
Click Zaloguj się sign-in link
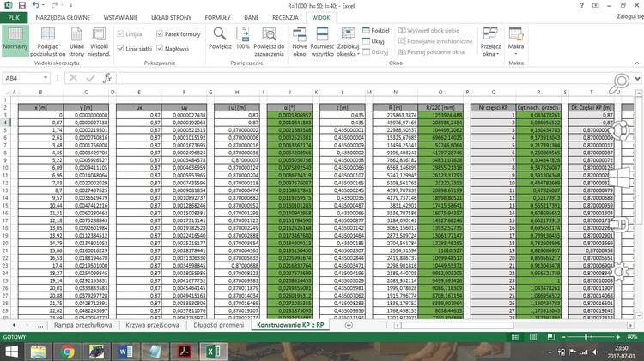pos(630,16)
